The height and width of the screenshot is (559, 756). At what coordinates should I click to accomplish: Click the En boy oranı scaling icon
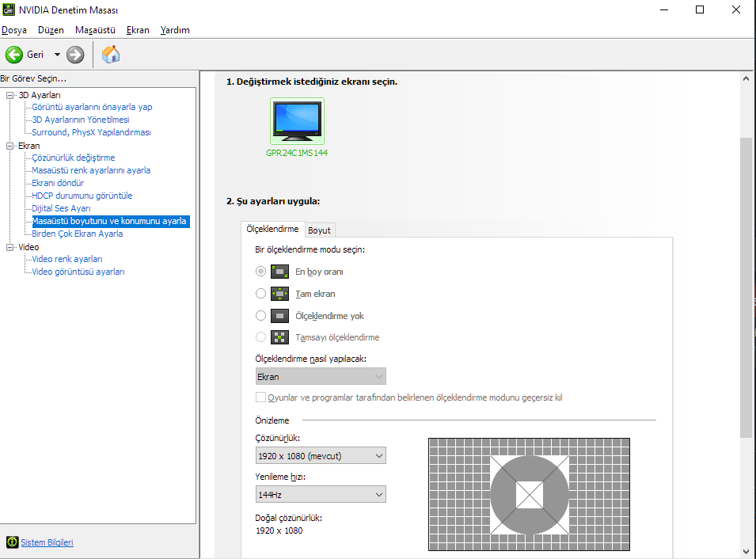[279, 272]
